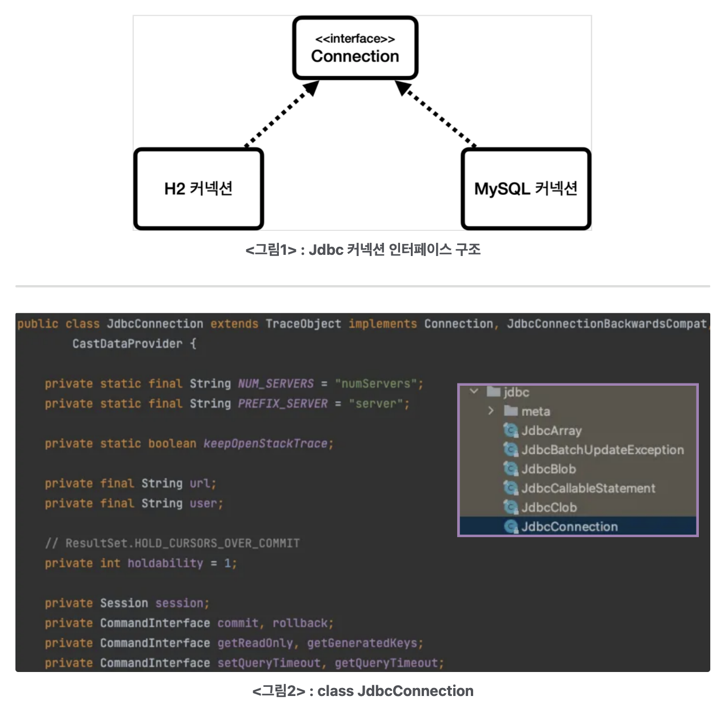Click TraceObject in the code
This screenshot has width=728, height=704.
tap(303, 324)
